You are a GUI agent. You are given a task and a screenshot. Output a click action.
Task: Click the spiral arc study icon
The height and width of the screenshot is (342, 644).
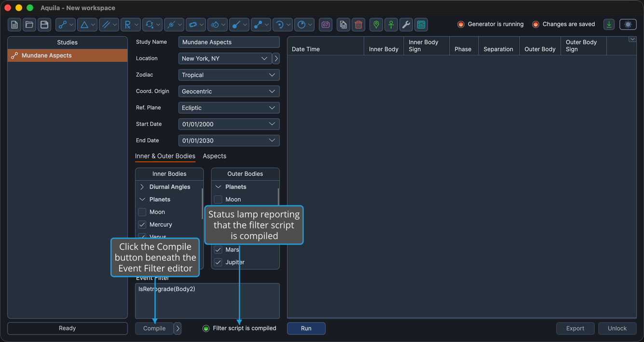pos(280,25)
